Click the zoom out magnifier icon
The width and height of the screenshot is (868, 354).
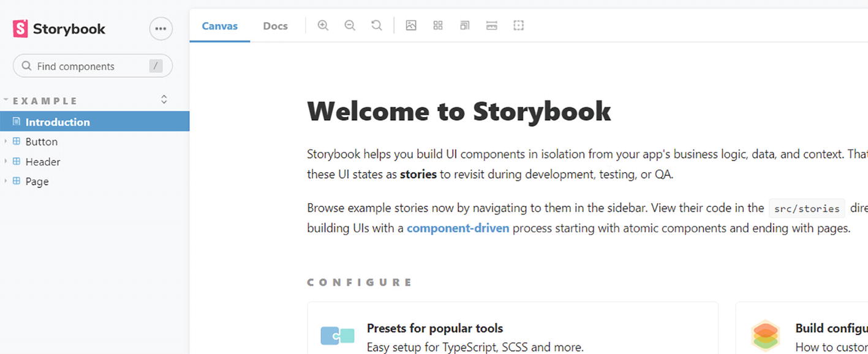[x=350, y=26]
